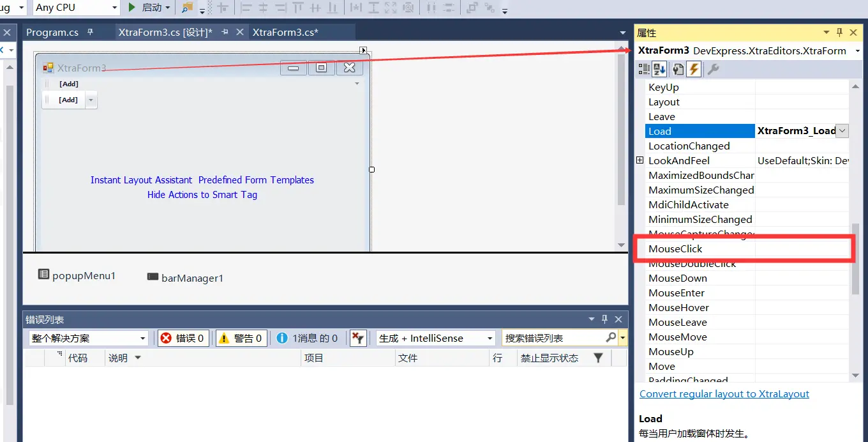Click the Align Centers layout toolbar icon

[263, 8]
